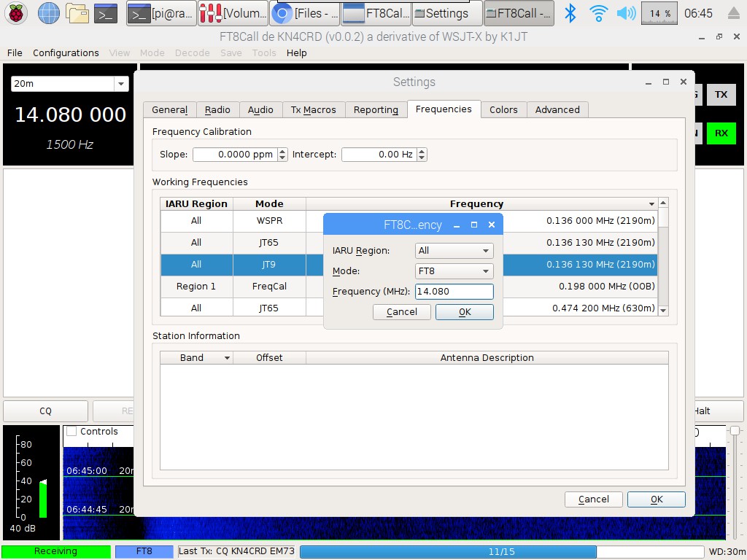
Task: Open the file manager folder icon
Action: click(77, 13)
